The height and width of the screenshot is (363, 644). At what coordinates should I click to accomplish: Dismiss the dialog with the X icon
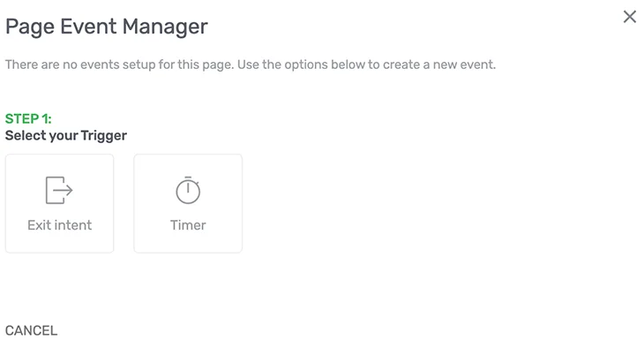[x=630, y=17]
